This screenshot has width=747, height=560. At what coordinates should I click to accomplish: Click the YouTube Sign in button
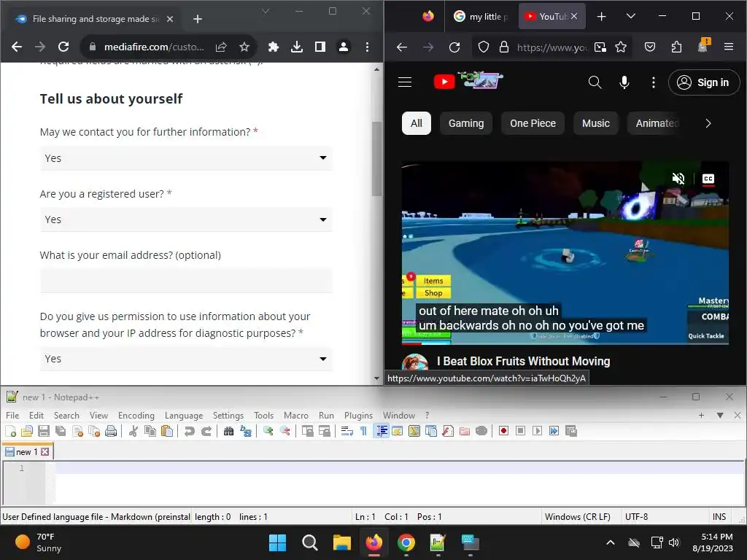(x=704, y=82)
